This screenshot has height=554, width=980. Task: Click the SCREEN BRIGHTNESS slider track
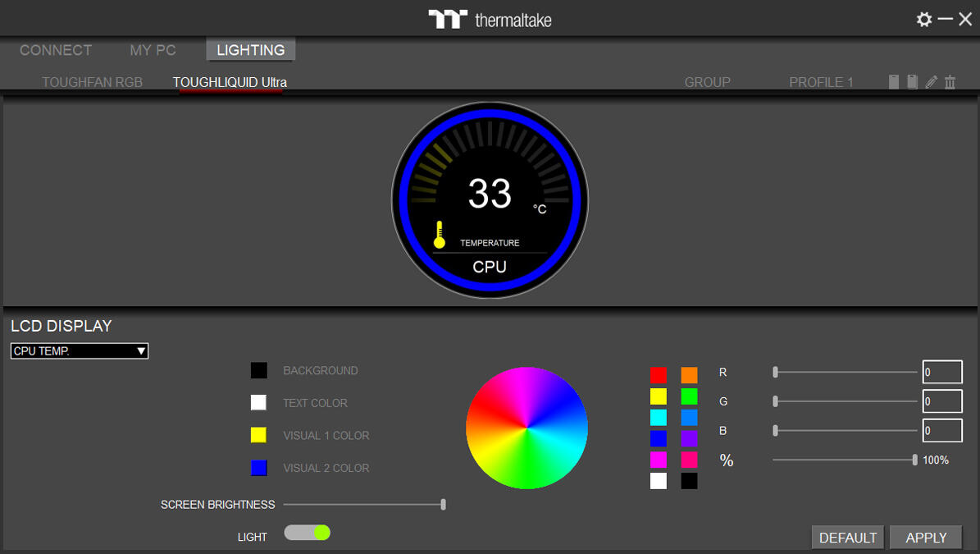tap(364, 505)
